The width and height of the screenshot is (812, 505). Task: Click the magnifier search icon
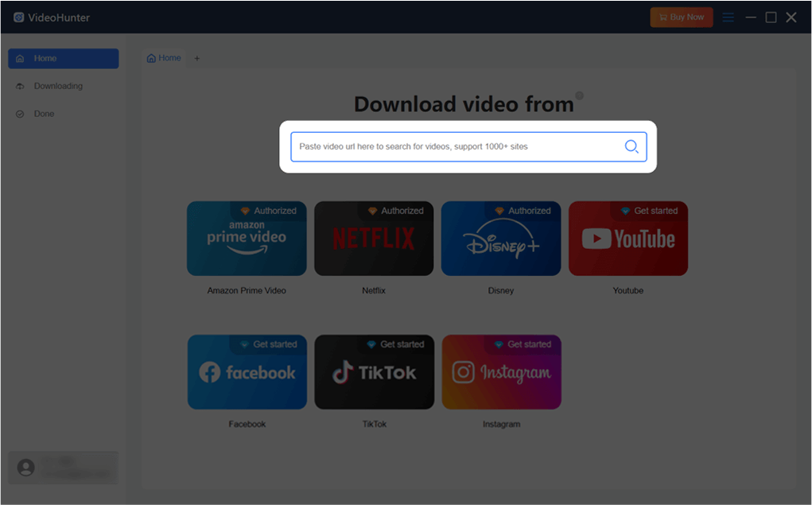pos(631,146)
